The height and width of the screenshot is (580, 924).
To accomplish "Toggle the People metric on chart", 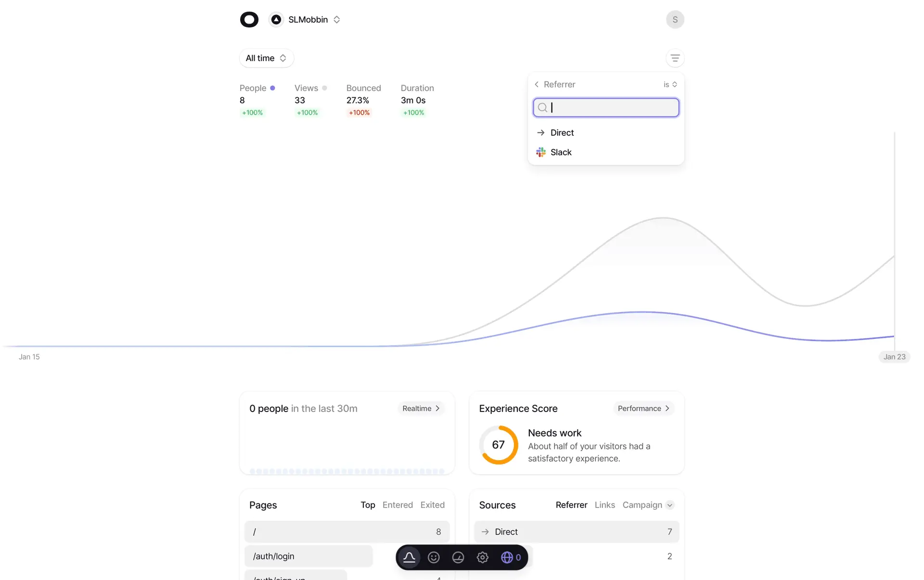I will 257,88.
